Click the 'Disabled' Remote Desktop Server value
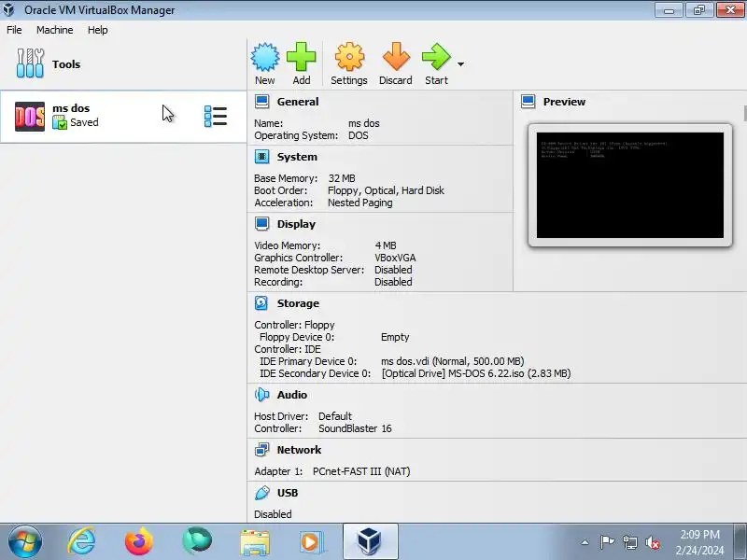Viewport: 747px width, 560px height. tap(393, 270)
